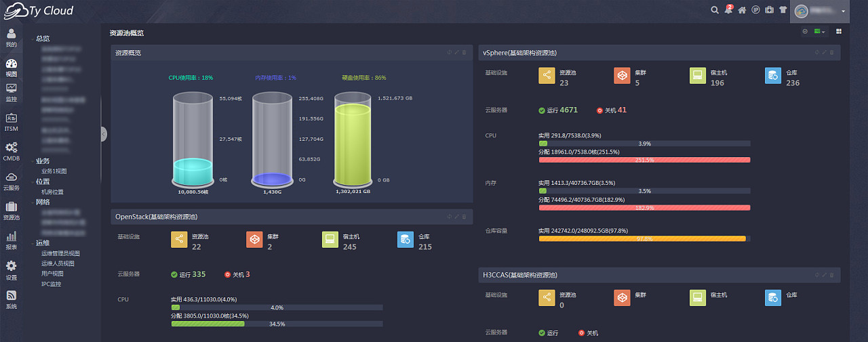This screenshot has width=868, height=342.
Task: Edit the vSphere panel via pencil icon
Action: point(825,52)
